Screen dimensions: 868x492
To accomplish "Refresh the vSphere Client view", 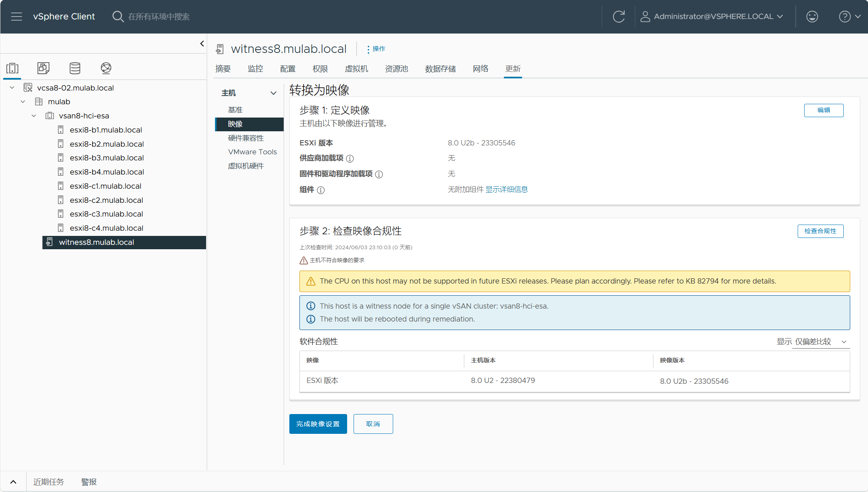I will pos(619,17).
